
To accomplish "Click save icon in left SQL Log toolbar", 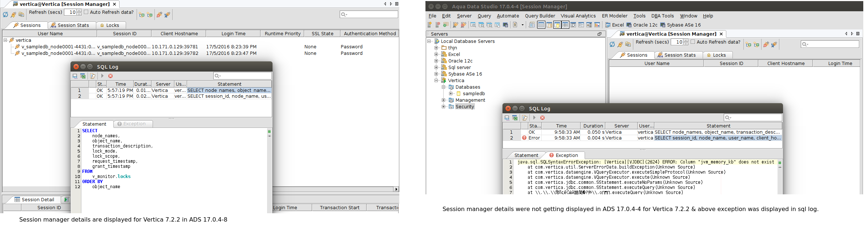I will [x=75, y=76].
